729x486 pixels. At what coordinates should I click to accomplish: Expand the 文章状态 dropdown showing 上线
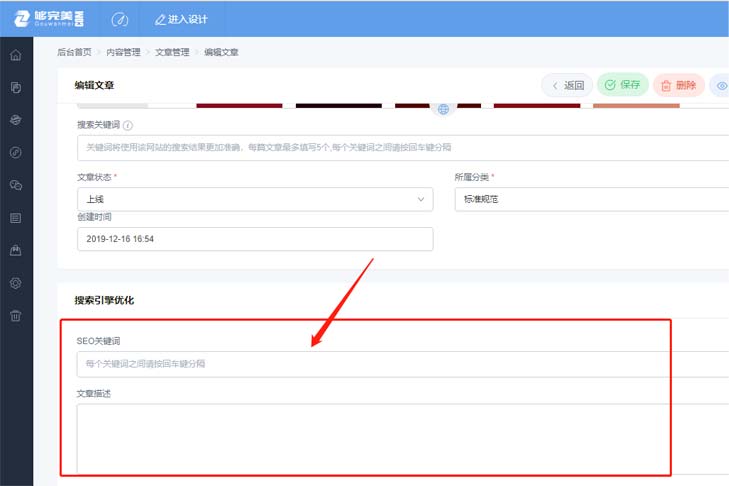tap(254, 199)
